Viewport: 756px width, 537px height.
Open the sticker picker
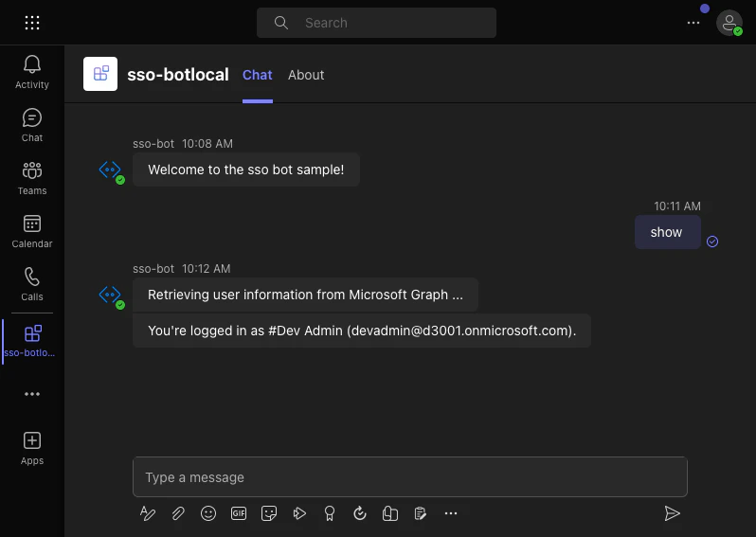[x=269, y=513]
